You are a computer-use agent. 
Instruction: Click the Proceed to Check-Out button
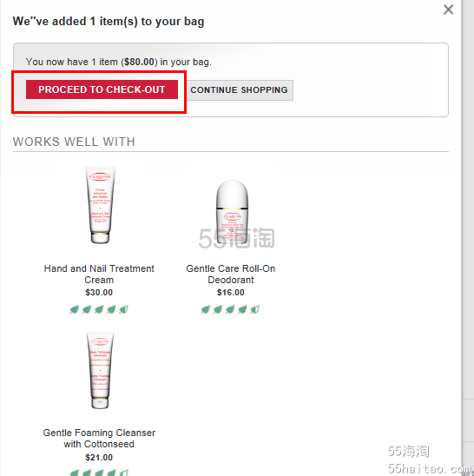pyautogui.click(x=102, y=89)
